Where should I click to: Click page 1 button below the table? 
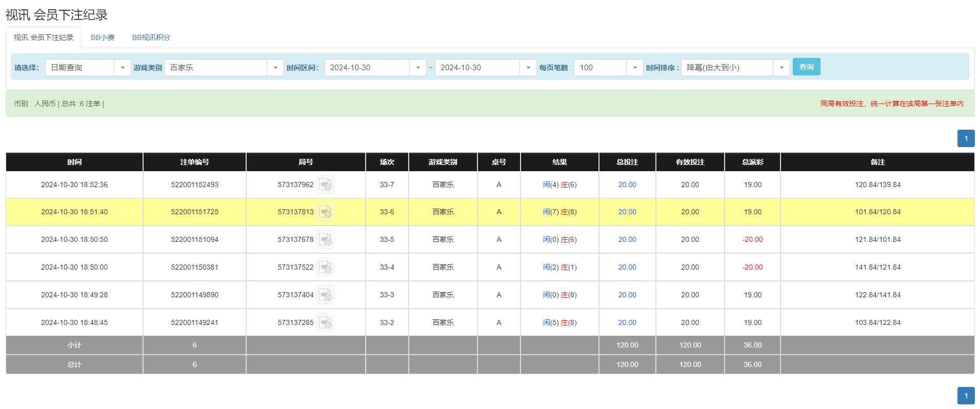point(966,396)
